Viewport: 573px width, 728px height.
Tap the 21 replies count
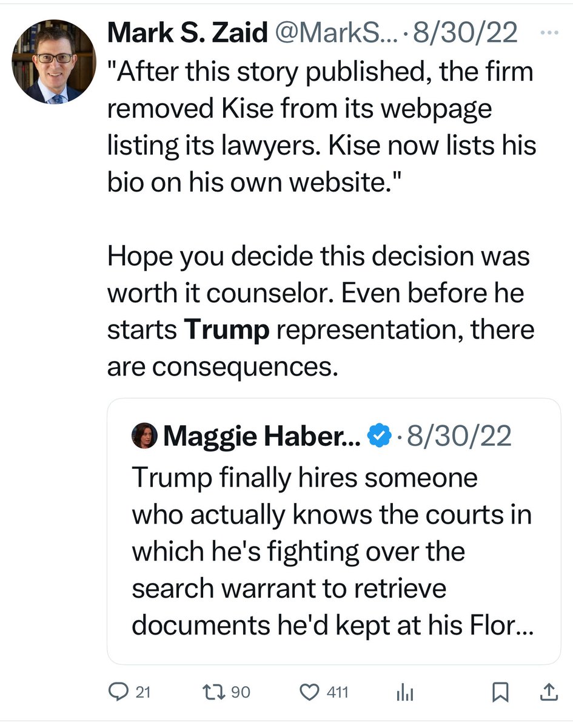point(142,692)
